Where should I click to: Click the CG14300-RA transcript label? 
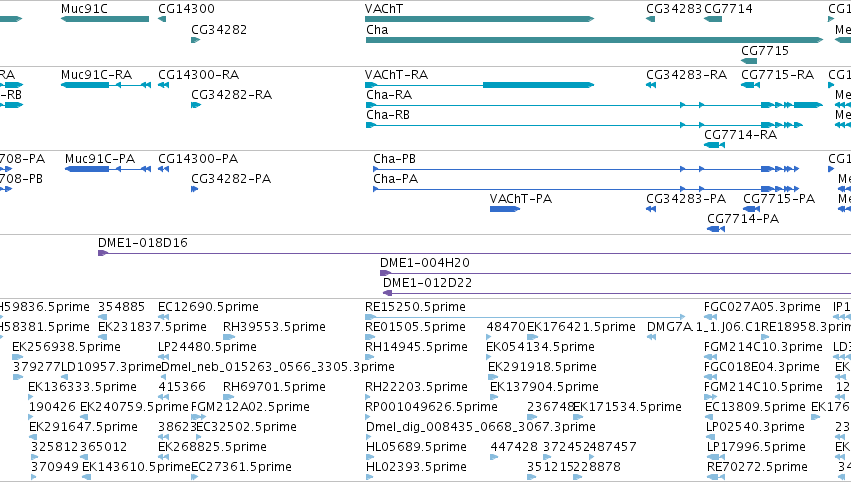pos(199,74)
